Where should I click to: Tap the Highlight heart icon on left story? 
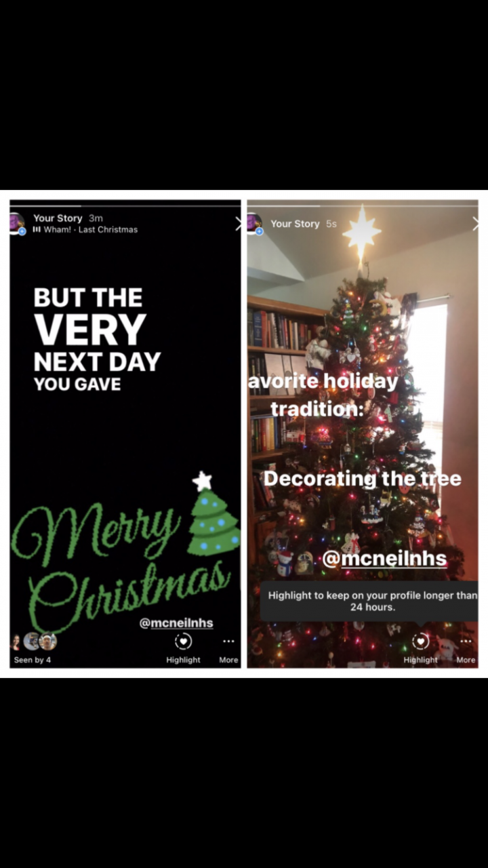[x=183, y=642]
